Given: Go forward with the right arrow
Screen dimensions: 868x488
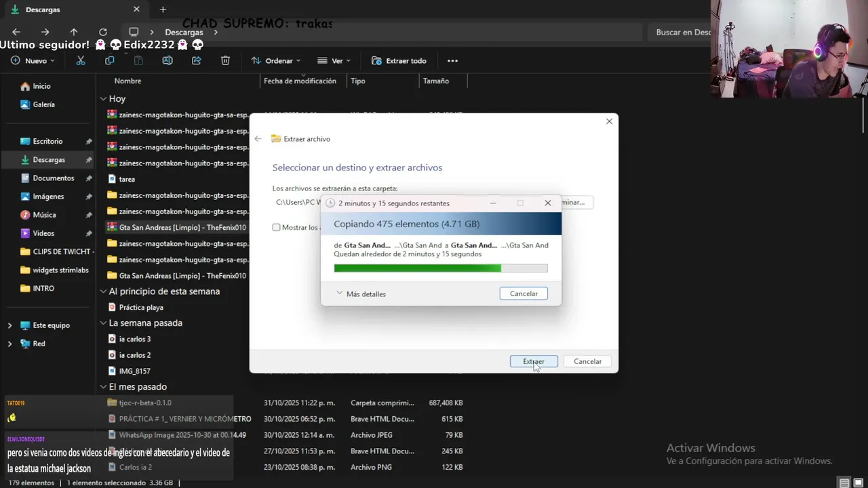Looking at the screenshot, I should [x=45, y=32].
